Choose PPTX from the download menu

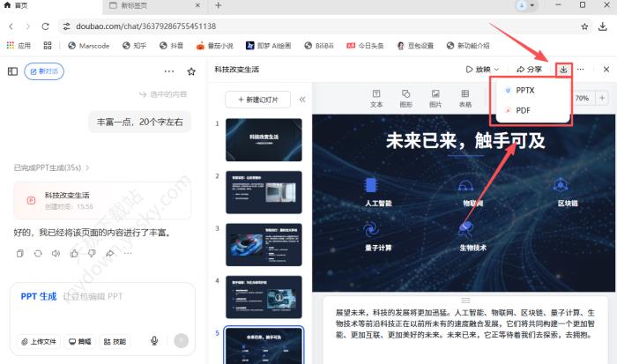pyautogui.click(x=524, y=91)
